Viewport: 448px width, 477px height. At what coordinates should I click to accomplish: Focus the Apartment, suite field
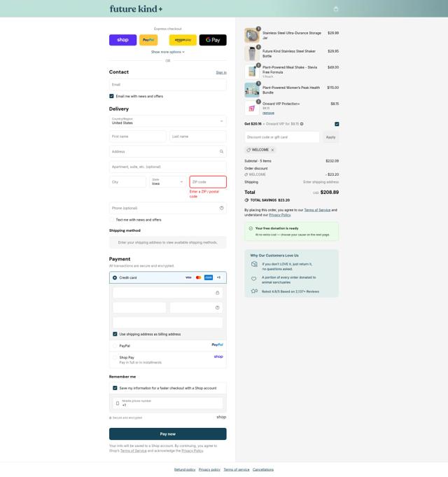point(168,167)
